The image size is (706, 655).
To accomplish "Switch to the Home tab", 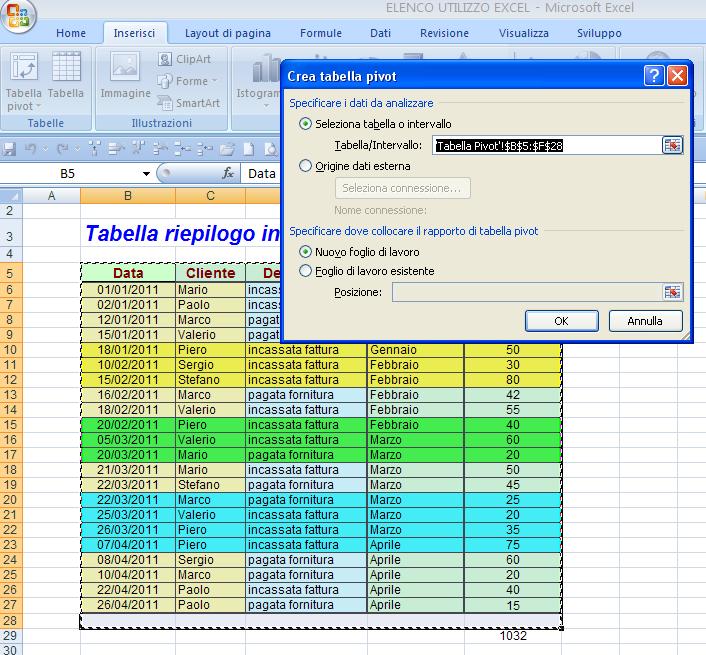I will tap(71, 33).
